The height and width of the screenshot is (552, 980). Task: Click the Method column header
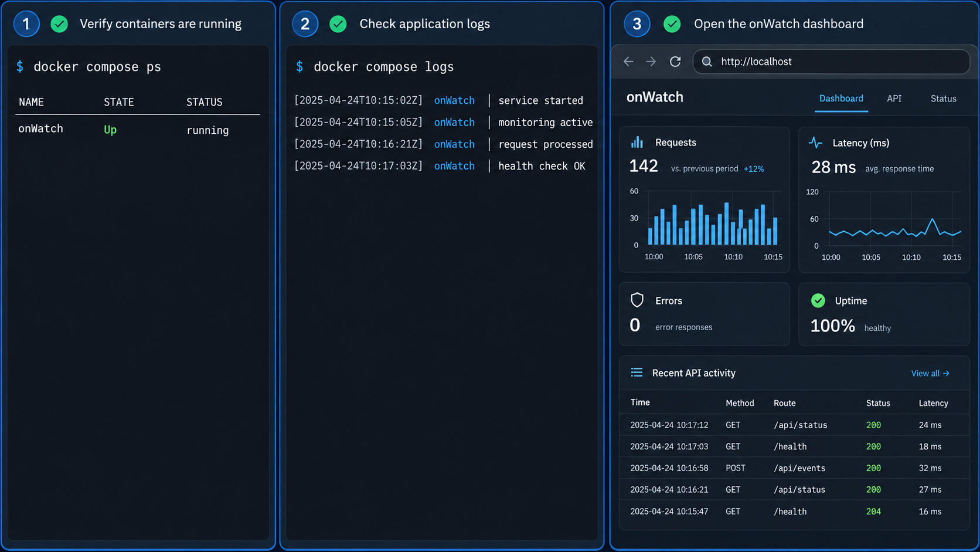click(740, 403)
